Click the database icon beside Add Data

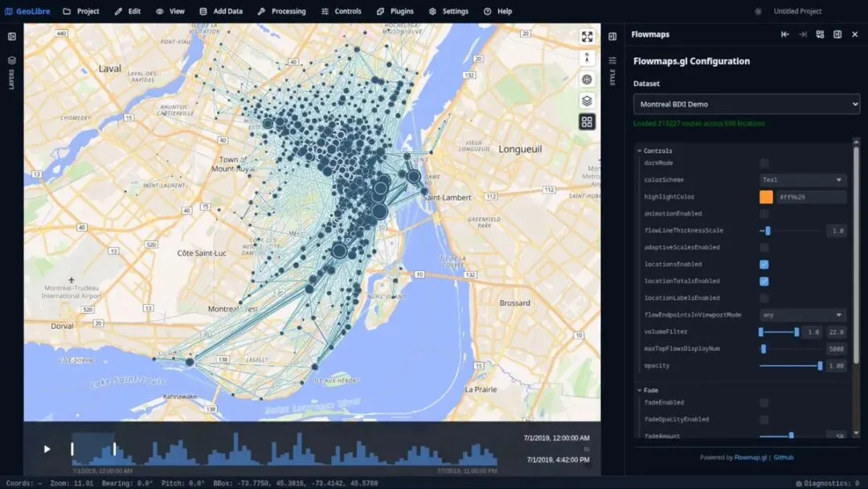point(203,11)
